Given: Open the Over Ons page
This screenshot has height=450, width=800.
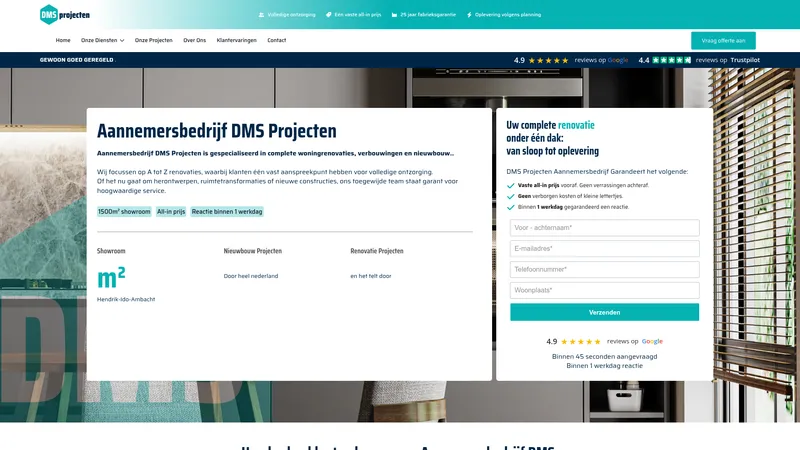Looking at the screenshot, I should (x=194, y=40).
